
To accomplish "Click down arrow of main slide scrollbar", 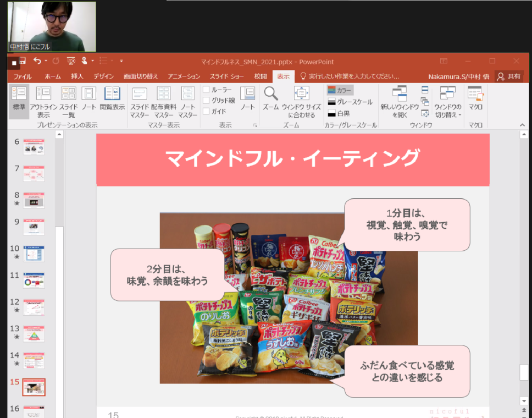I will (524, 401).
